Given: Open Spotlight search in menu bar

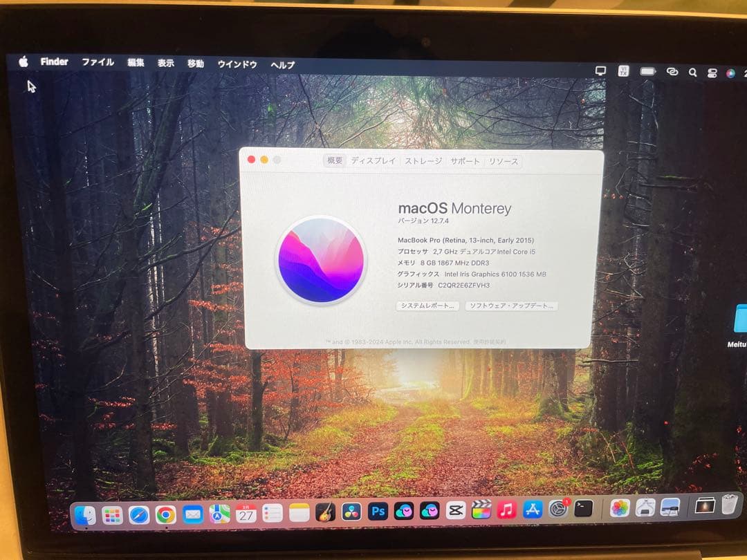Looking at the screenshot, I should (x=692, y=73).
